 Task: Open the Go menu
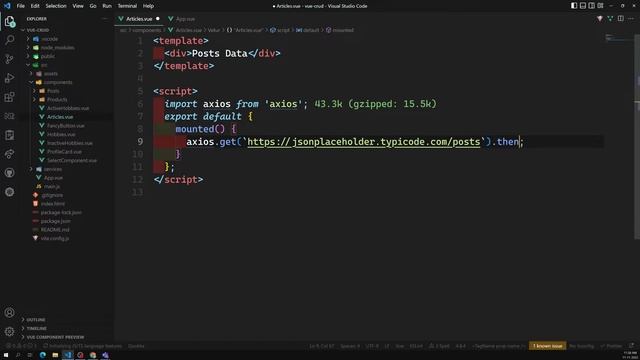click(93, 6)
